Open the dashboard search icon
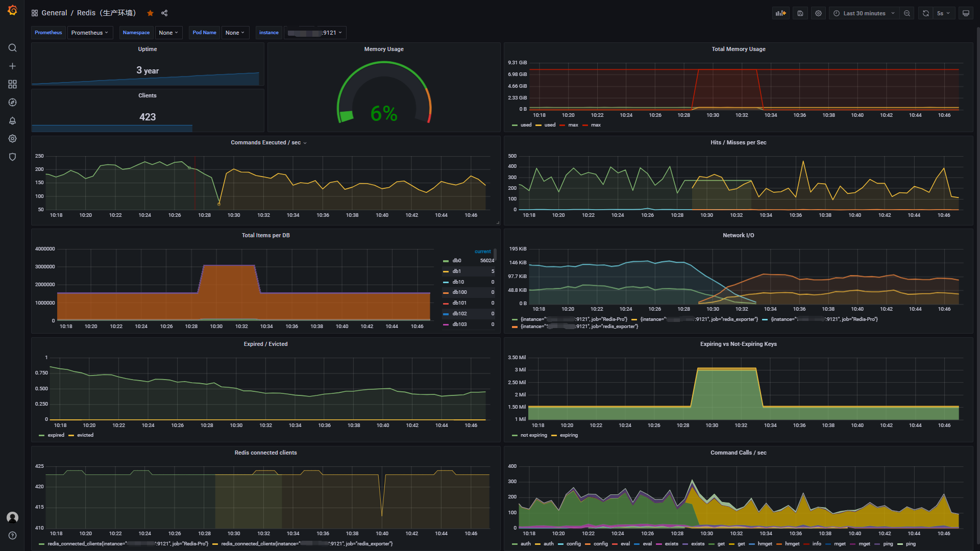This screenshot has height=551, width=980. 12,48
